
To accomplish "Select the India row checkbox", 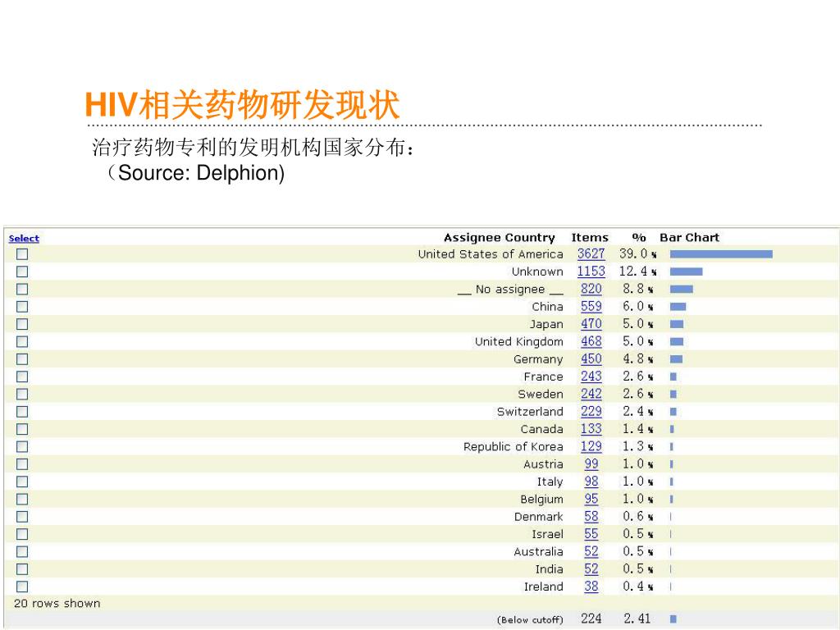I will tap(22, 569).
